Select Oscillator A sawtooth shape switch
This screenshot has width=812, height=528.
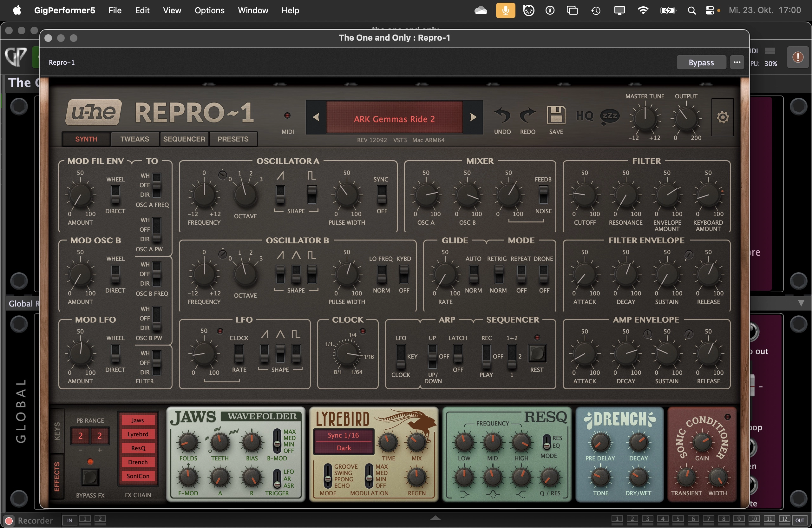pos(280,195)
